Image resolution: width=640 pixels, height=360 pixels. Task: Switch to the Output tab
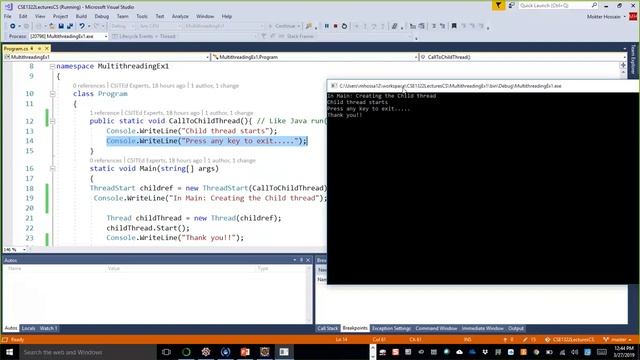516,328
